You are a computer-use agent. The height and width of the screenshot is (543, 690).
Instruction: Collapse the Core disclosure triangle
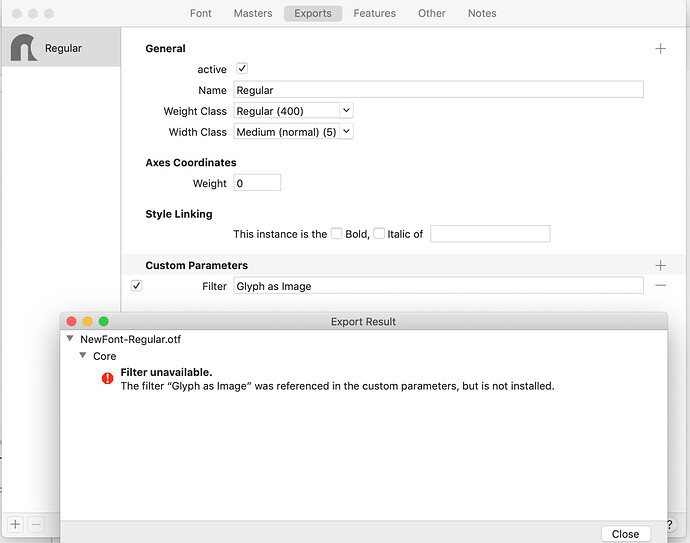[83, 355]
